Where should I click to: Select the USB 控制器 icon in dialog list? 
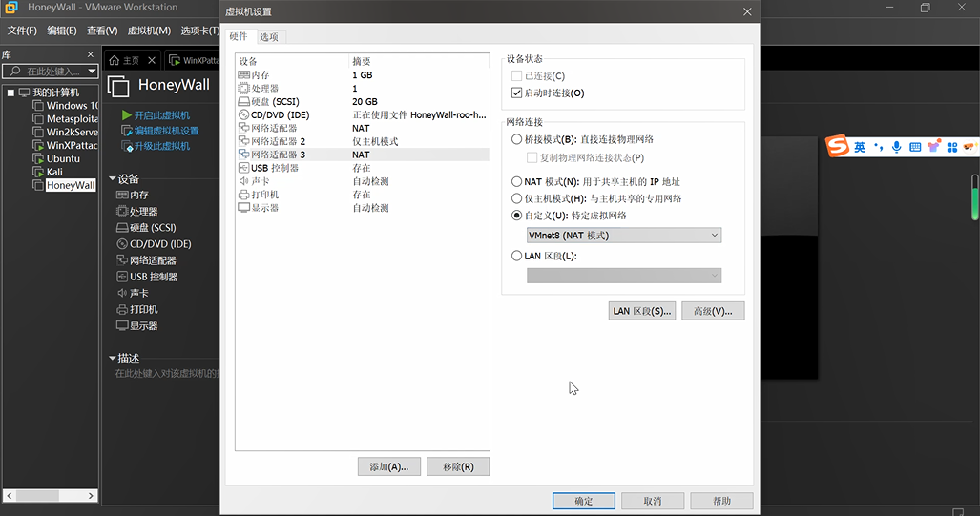click(x=243, y=168)
